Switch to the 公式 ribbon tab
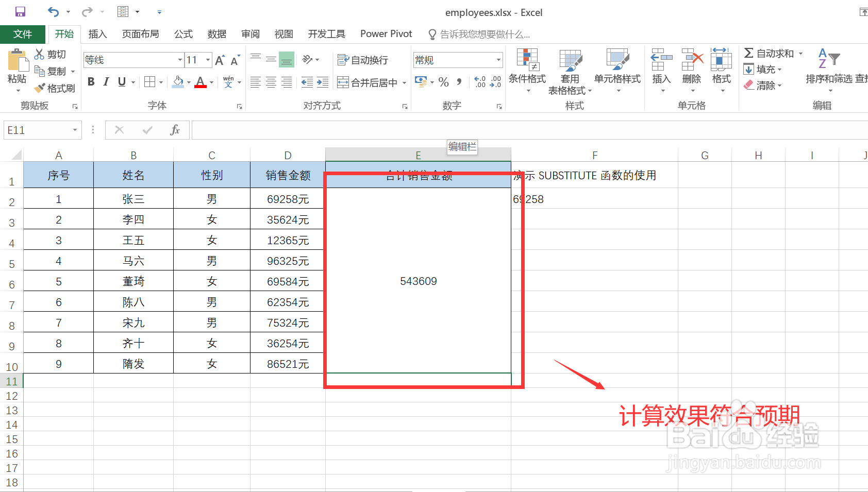Viewport: 868px width, 492px height. 183,34
